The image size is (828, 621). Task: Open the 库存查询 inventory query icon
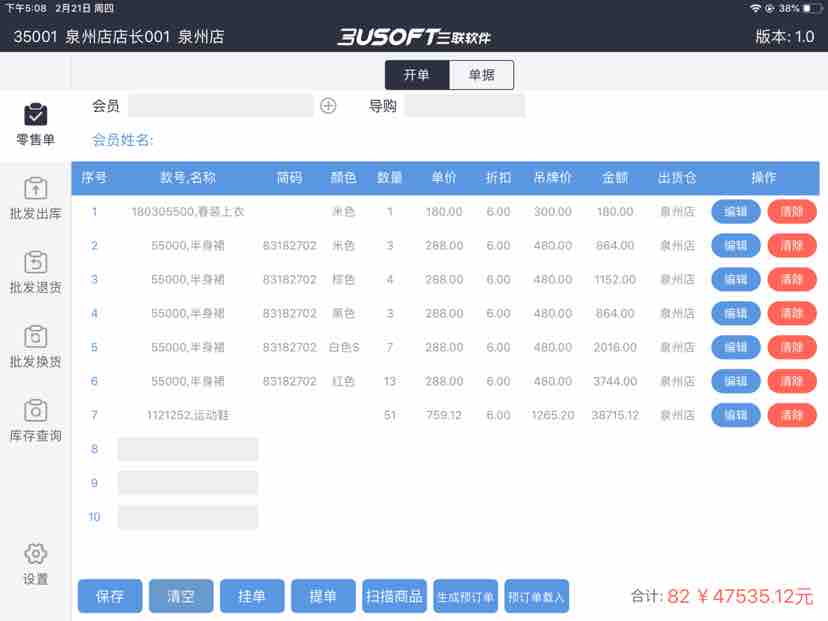pos(35,410)
